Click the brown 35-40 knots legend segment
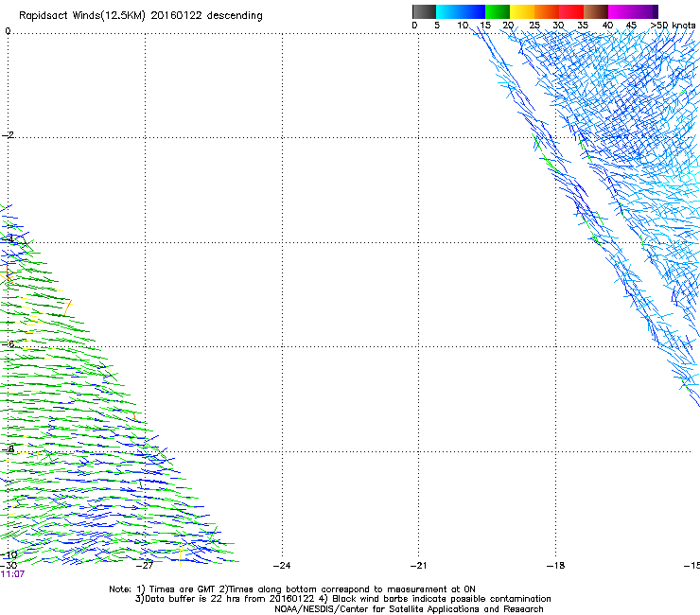 [596, 11]
